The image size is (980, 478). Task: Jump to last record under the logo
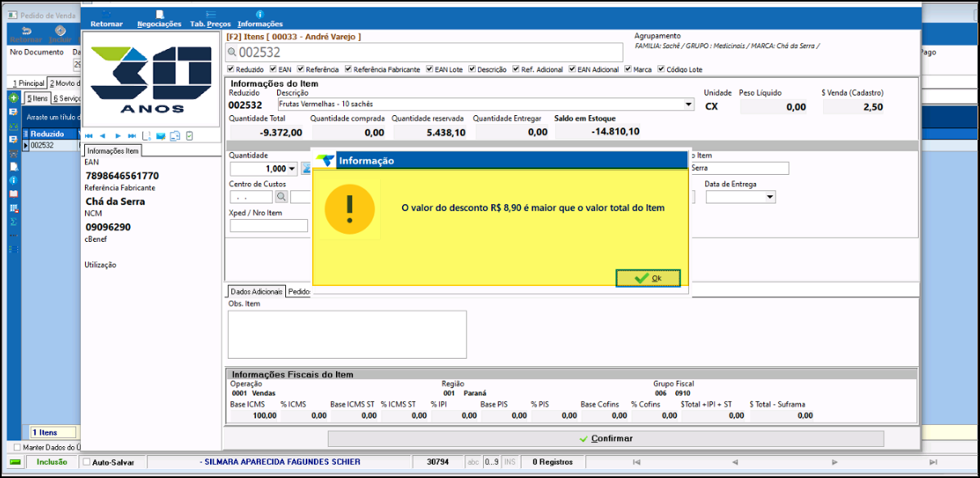point(132,136)
